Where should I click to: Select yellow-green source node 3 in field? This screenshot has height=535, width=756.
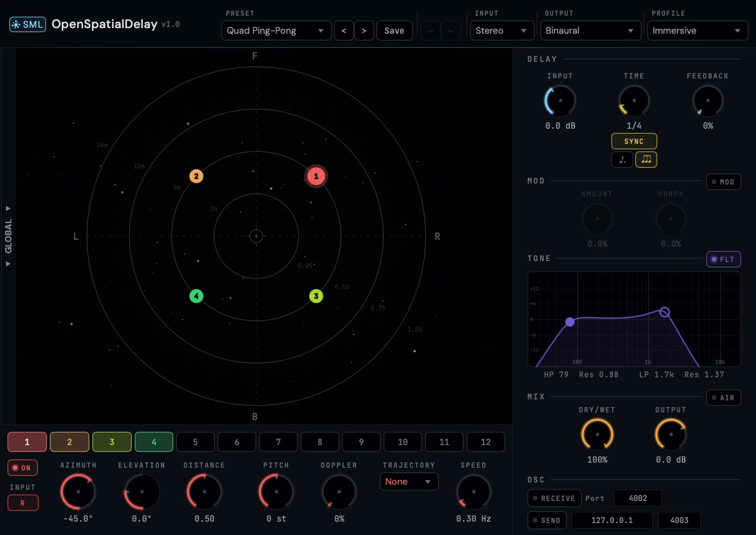pos(316,296)
